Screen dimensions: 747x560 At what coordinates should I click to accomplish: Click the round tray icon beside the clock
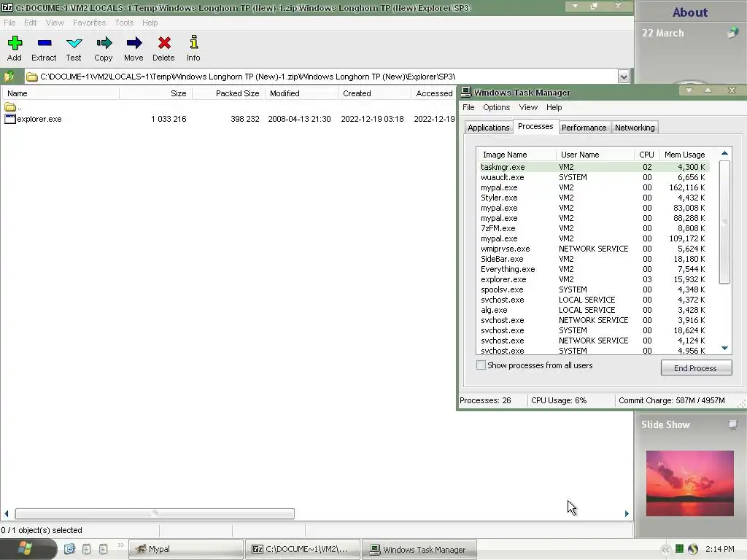693,549
